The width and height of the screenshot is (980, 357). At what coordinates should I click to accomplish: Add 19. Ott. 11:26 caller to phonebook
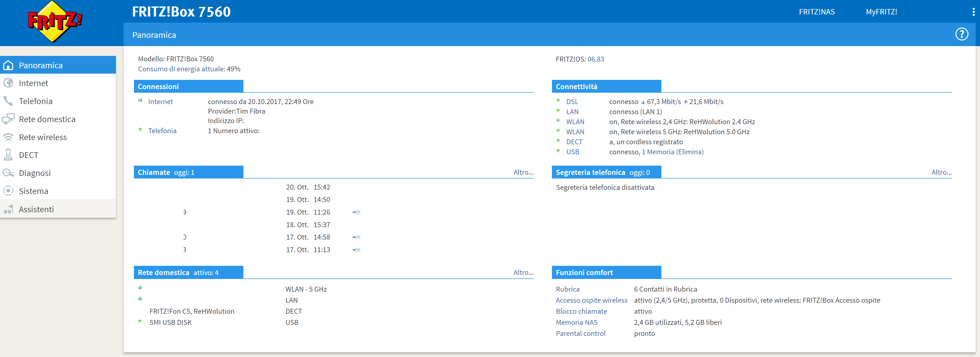click(356, 212)
